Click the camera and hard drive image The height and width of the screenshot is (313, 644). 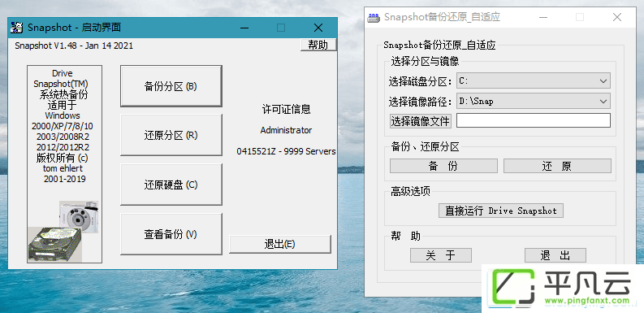(x=63, y=232)
